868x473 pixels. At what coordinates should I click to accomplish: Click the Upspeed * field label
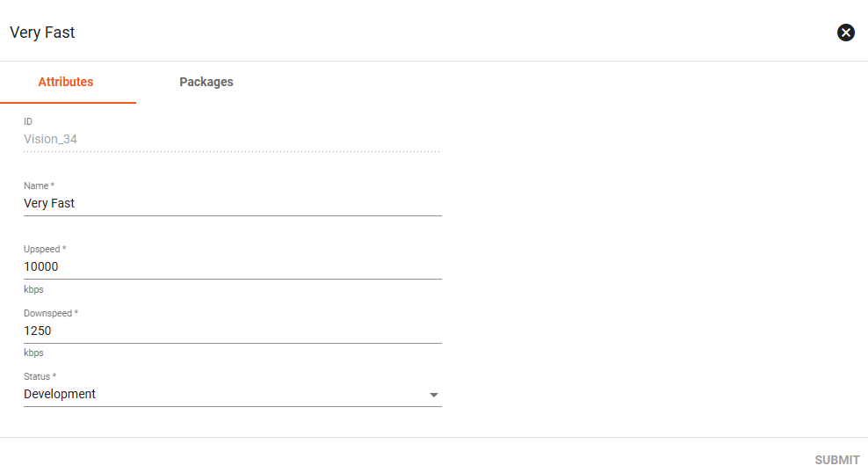coord(45,249)
